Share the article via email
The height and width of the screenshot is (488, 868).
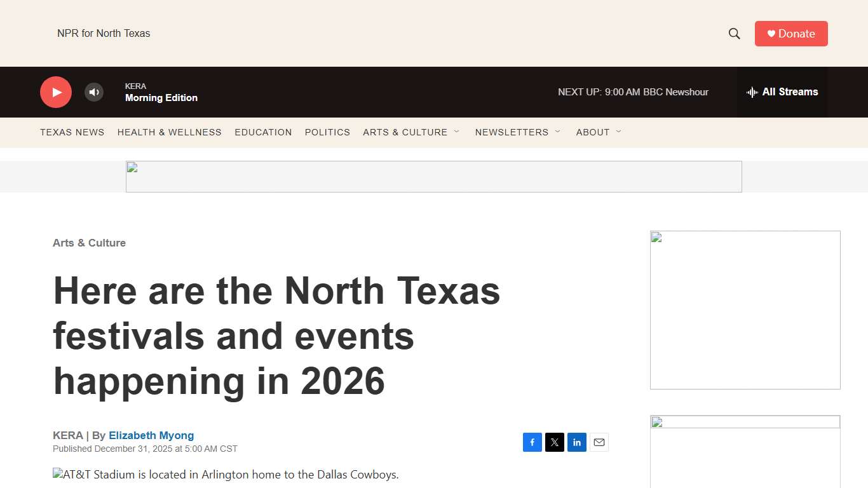599,442
